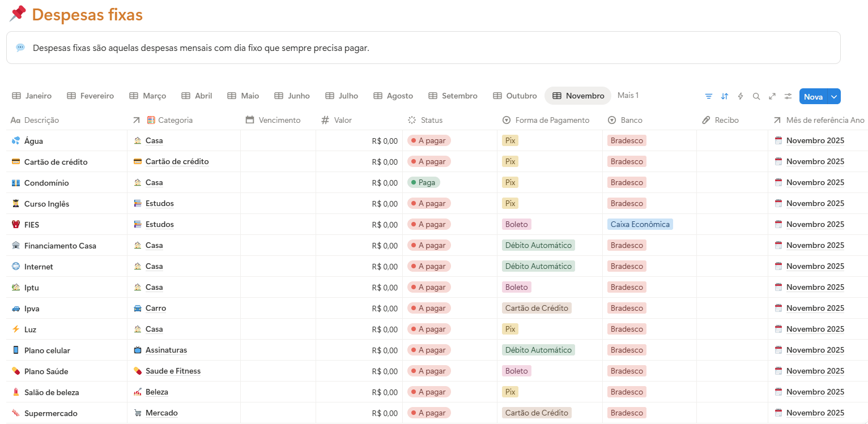
Task: Open Status dropdown for Condomínio row
Action: (x=423, y=182)
